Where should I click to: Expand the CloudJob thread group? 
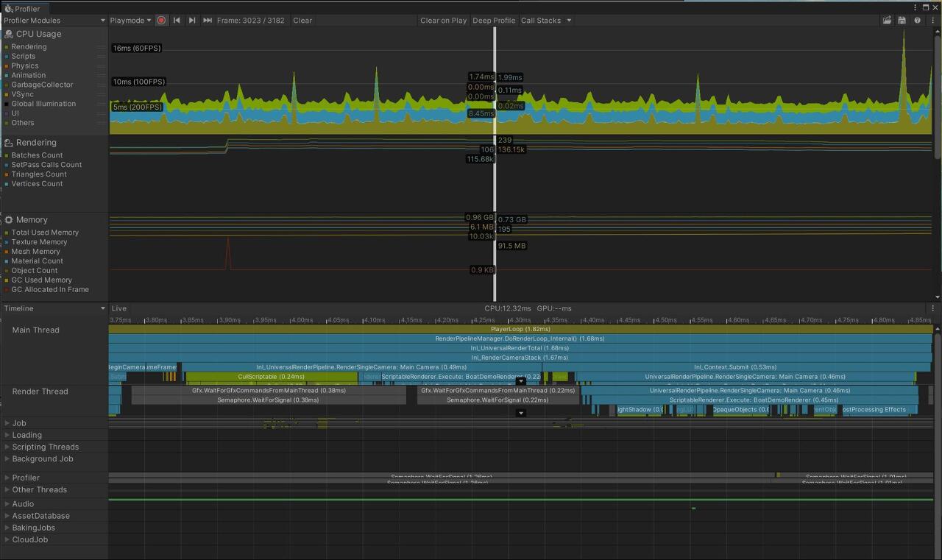(x=7, y=540)
